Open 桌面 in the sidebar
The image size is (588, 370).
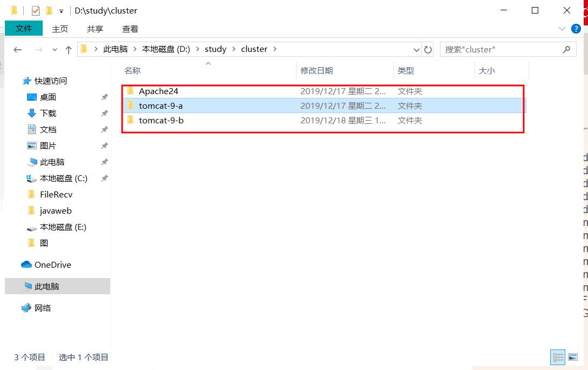[x=48, y=97]
